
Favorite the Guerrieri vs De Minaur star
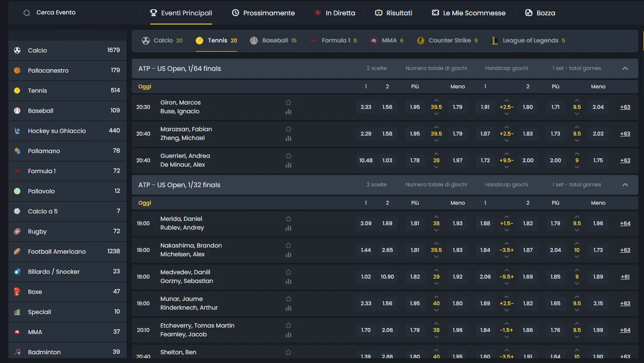click(x=288, y=156)
